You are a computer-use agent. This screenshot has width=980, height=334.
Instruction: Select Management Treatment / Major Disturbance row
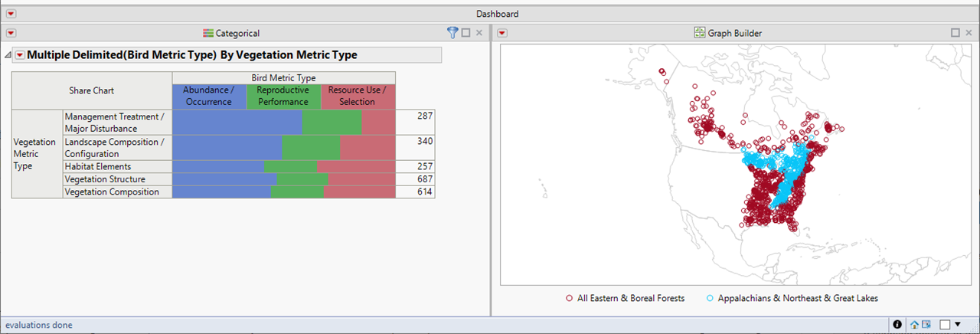pyautogui.click(x=117, y=123)
